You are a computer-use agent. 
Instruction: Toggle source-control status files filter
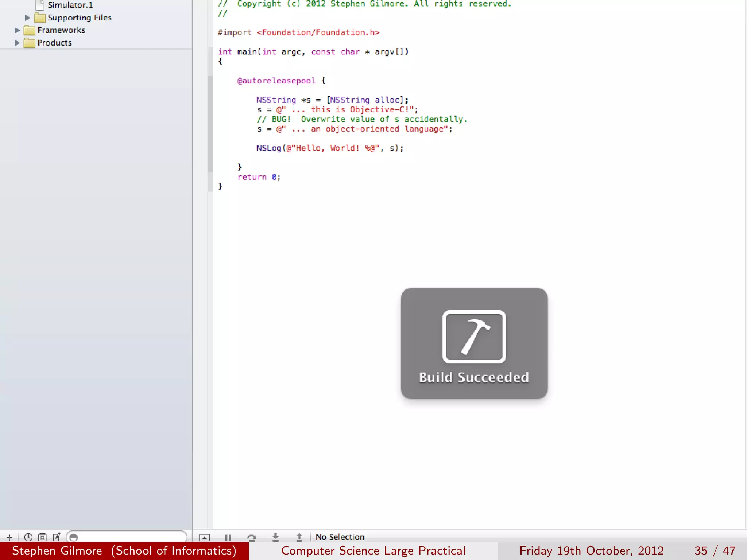click(42, 537)
